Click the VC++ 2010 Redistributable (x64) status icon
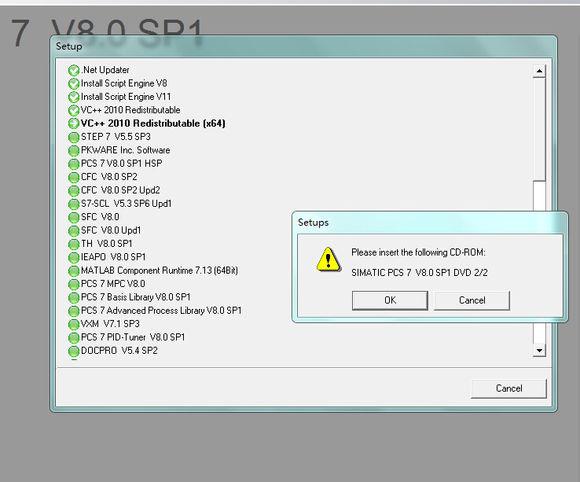This screenshot has height=482, width=580. [x=74, y=124]
